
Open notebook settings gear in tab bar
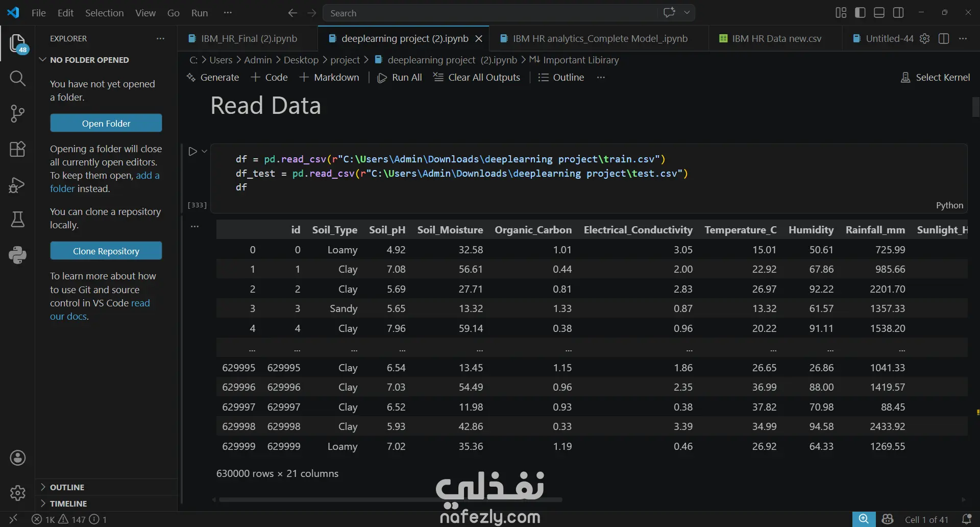point(924,38)
